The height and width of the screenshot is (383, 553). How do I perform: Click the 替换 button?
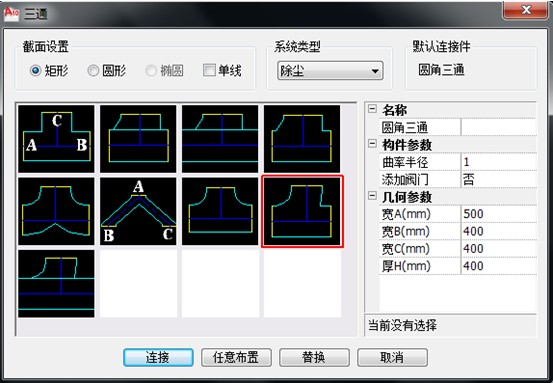click(x=314, y=358)
